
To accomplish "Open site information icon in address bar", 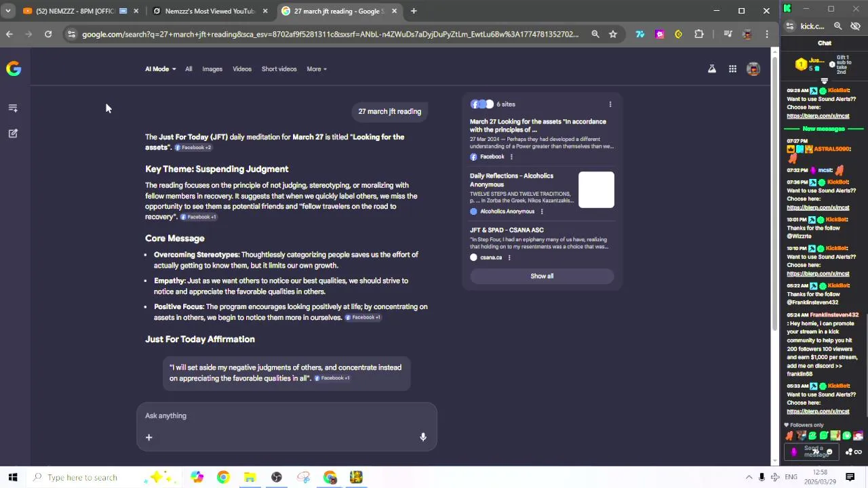I will (x=71, y=34).
